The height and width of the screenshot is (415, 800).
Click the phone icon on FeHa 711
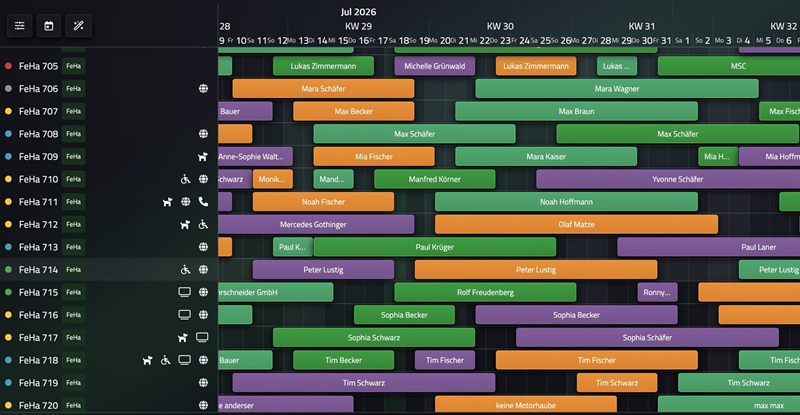203,202
